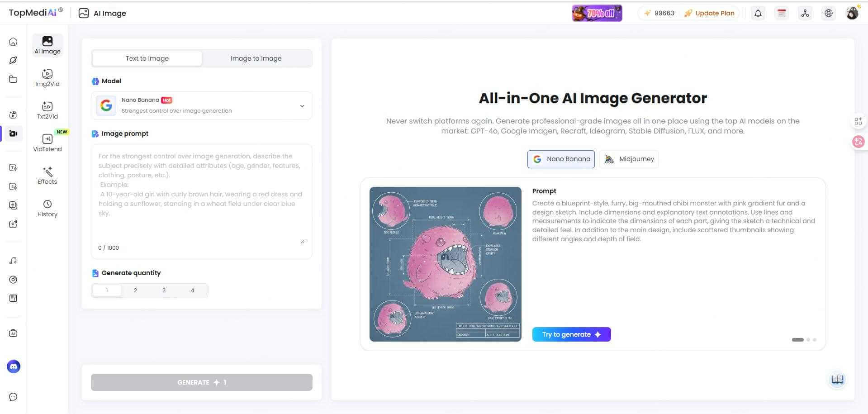This screenshot has width=868, height=414.
Task: Switch to the Image to Image tab
Action: pos(256,58)
